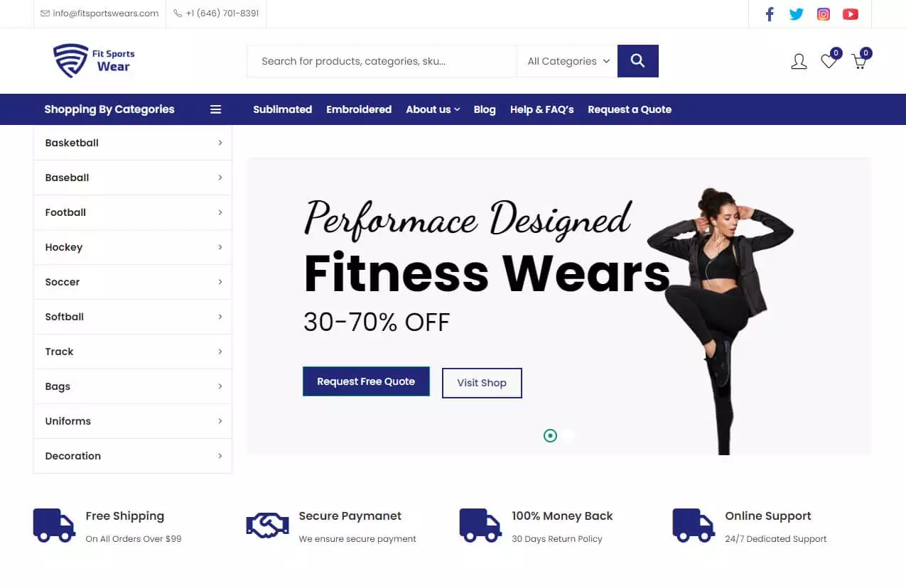Click the user account icon
The height and width of the screenshot is (588, 906).
point(799,62)
